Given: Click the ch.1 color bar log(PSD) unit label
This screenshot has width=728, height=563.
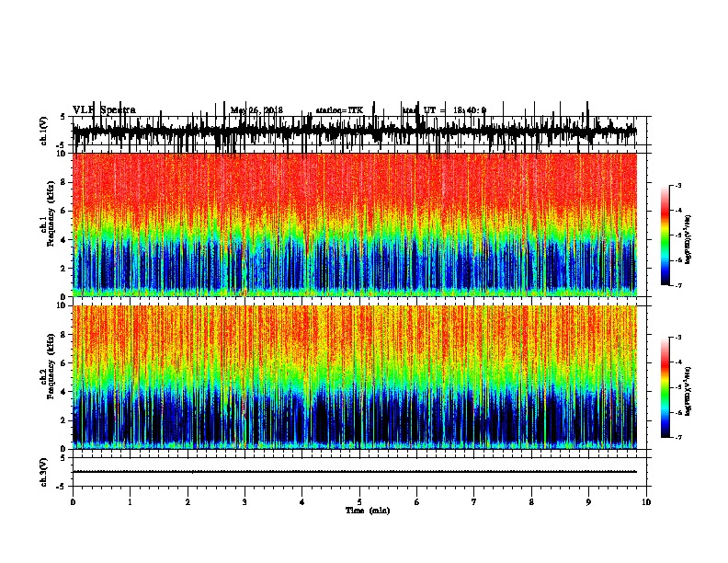Looking at the screenshot, I should [688, 240].
